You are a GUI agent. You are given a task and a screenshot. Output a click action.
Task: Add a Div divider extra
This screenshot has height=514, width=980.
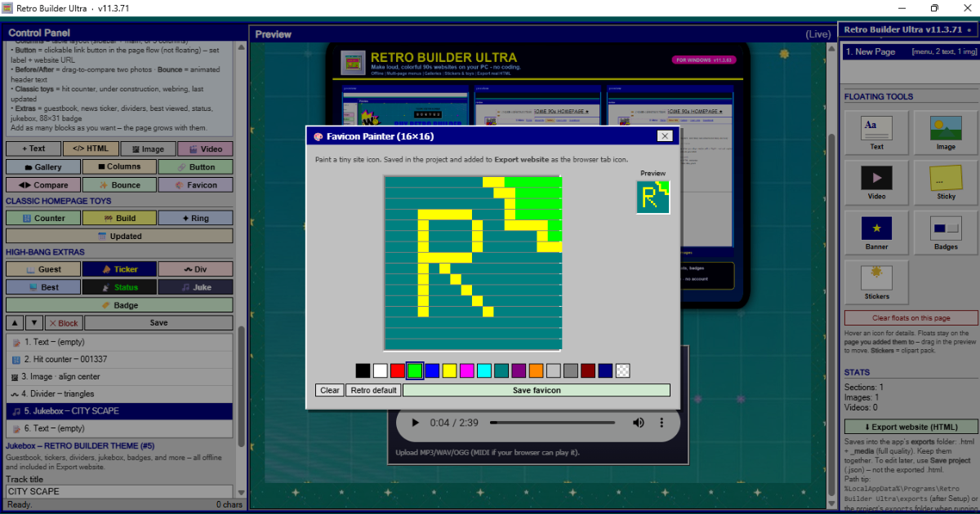click(195, 269)
